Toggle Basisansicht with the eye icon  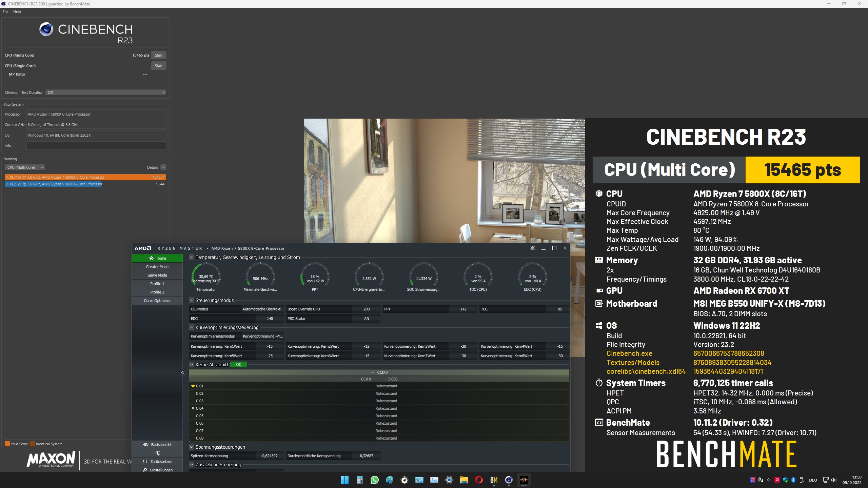click(x=146, y=444)
